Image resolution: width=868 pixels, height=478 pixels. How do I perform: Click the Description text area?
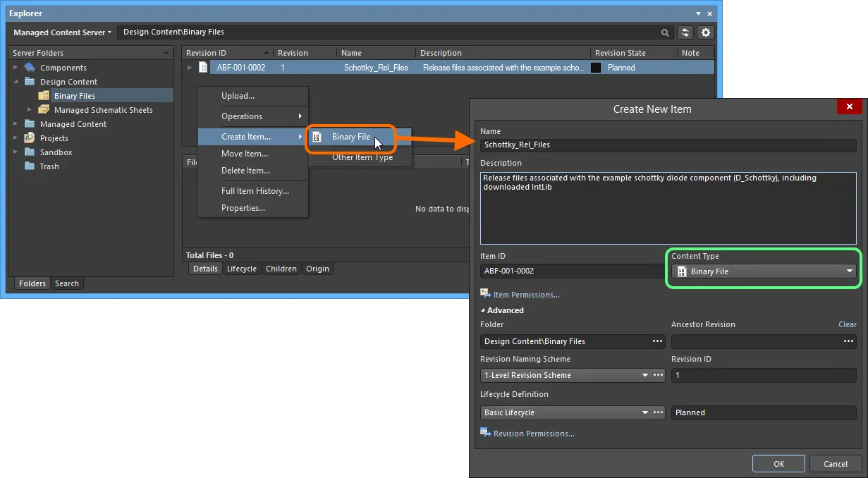(668, 208)
